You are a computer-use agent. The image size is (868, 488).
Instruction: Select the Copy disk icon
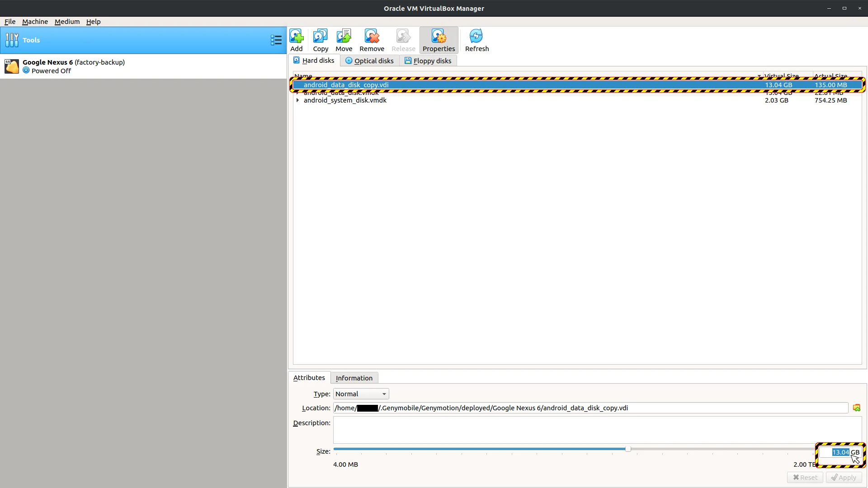321,40
